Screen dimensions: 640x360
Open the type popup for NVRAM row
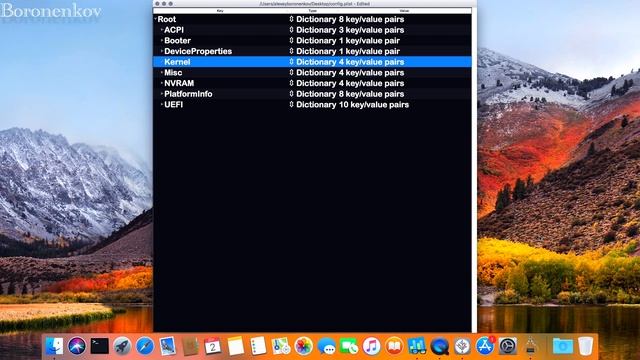coord(291,83)
